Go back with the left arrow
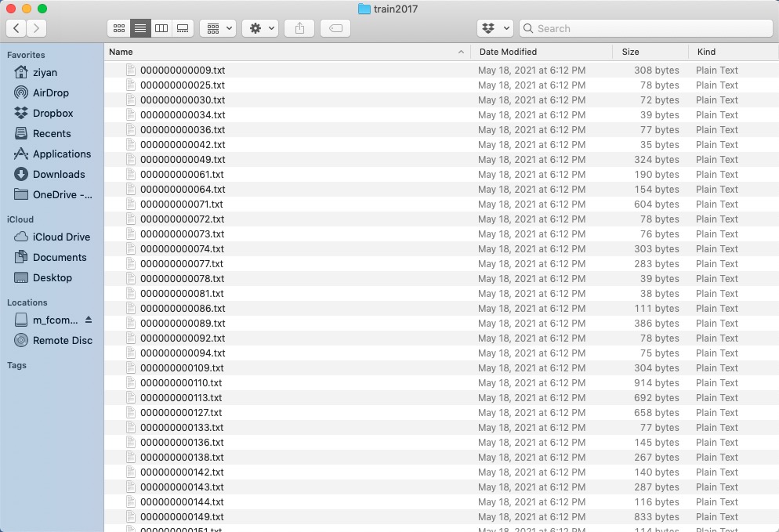 [16, 28]
